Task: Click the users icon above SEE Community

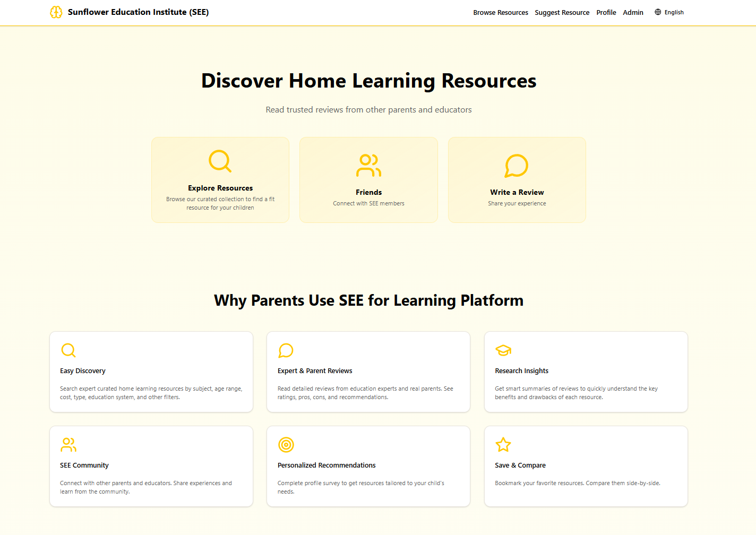Action: pos(68,445)
